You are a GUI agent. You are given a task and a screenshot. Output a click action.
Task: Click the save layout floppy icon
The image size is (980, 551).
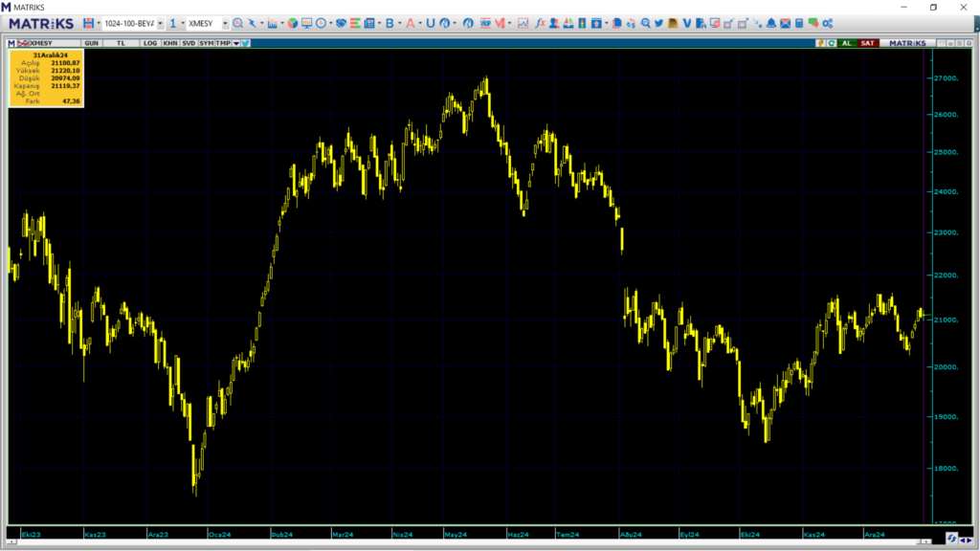(88, 23)
